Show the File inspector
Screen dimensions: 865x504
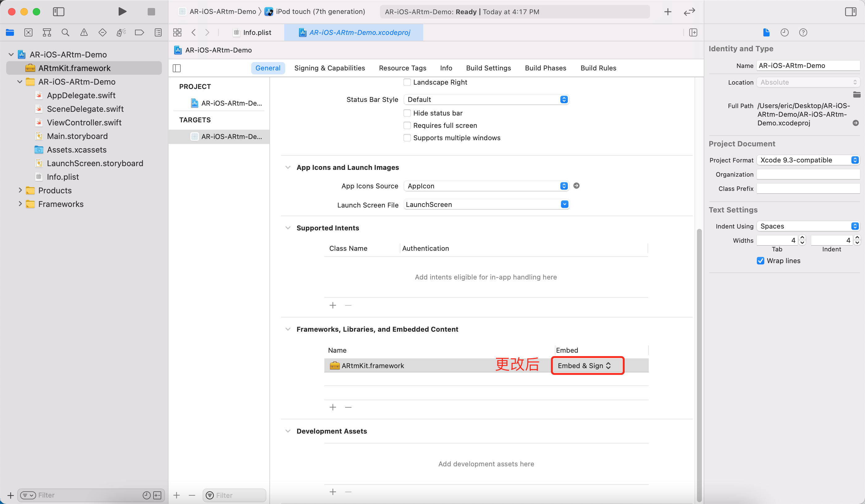[766, 33]
